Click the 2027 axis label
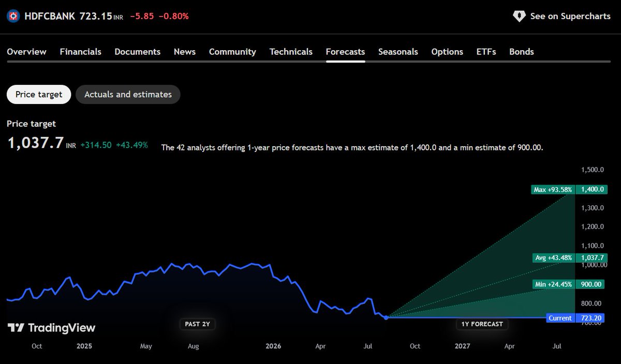 tap(463, 346)
